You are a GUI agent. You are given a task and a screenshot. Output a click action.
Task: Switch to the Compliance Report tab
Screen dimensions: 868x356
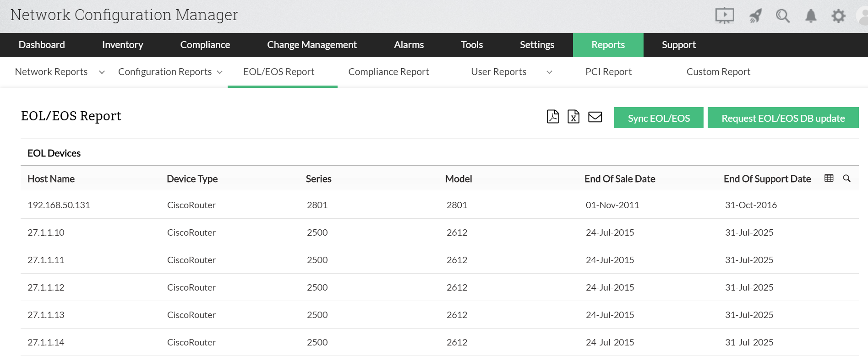388,72
